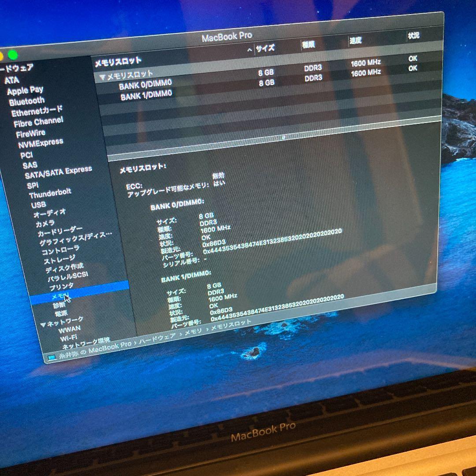The image size is (476, 476).
Task: Select Apple Pay in sidebar
Action: [x=25, y=90]
